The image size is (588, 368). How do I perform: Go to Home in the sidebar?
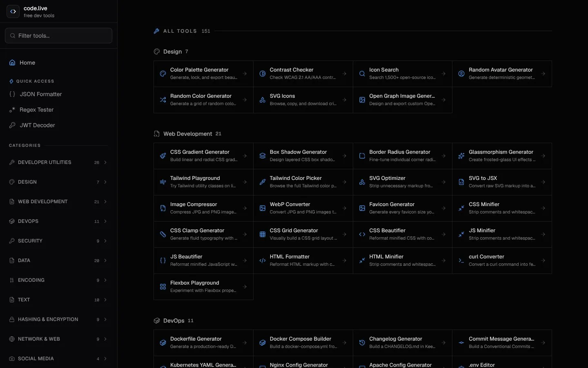pos(58,63)
